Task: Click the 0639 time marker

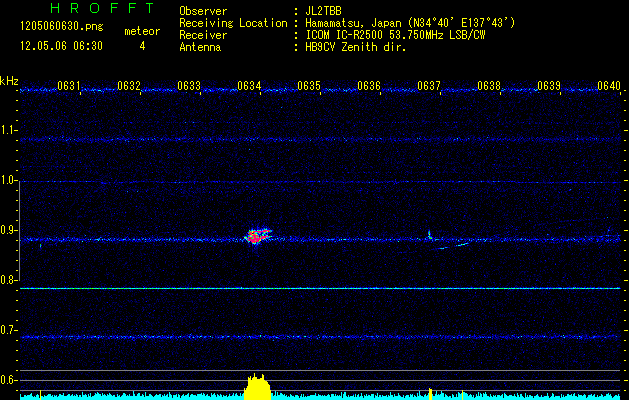Action: coord(549,86)
